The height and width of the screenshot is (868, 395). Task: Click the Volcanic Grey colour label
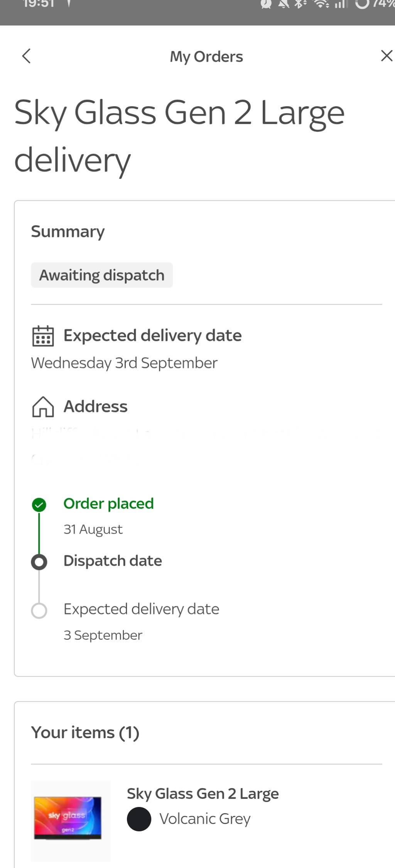(205, 819)
